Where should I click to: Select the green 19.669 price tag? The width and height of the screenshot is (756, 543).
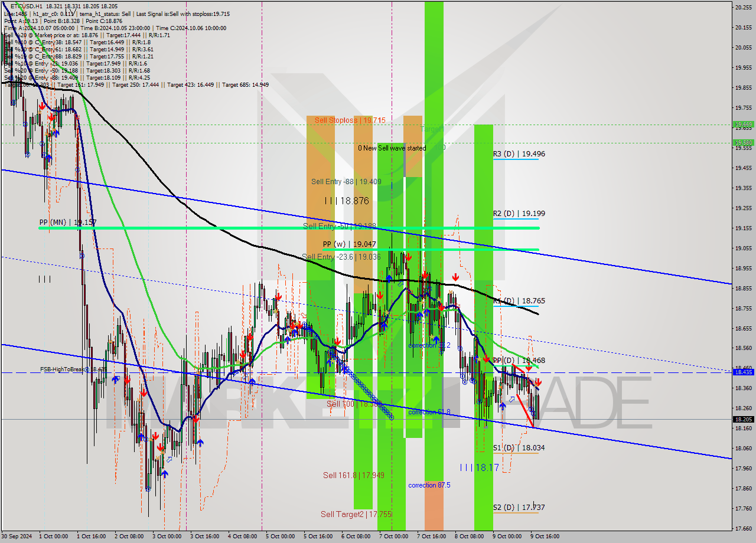(x=742, y=125)
